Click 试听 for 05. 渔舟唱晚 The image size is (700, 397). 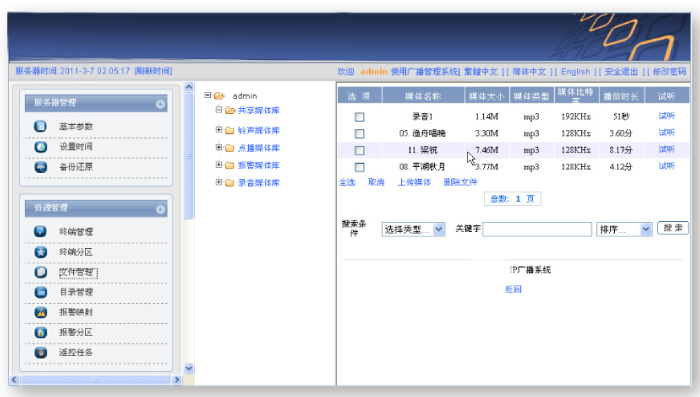(x=667, y=133)
